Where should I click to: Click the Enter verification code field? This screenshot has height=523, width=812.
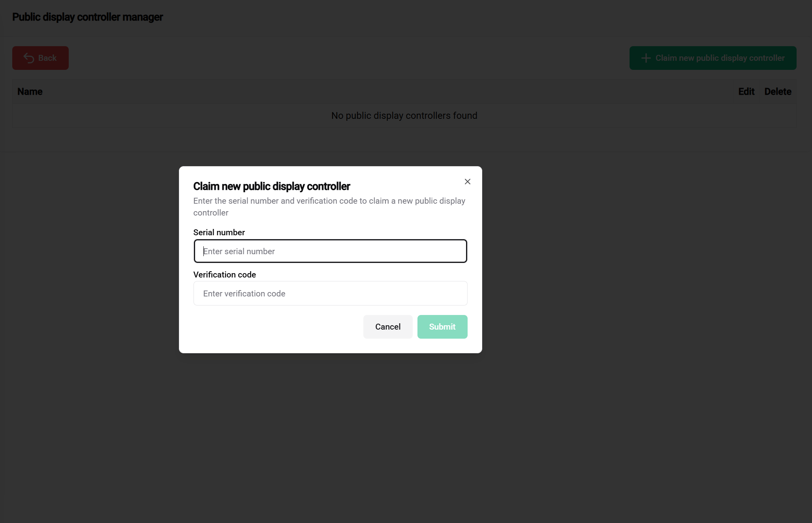(330, 293)
